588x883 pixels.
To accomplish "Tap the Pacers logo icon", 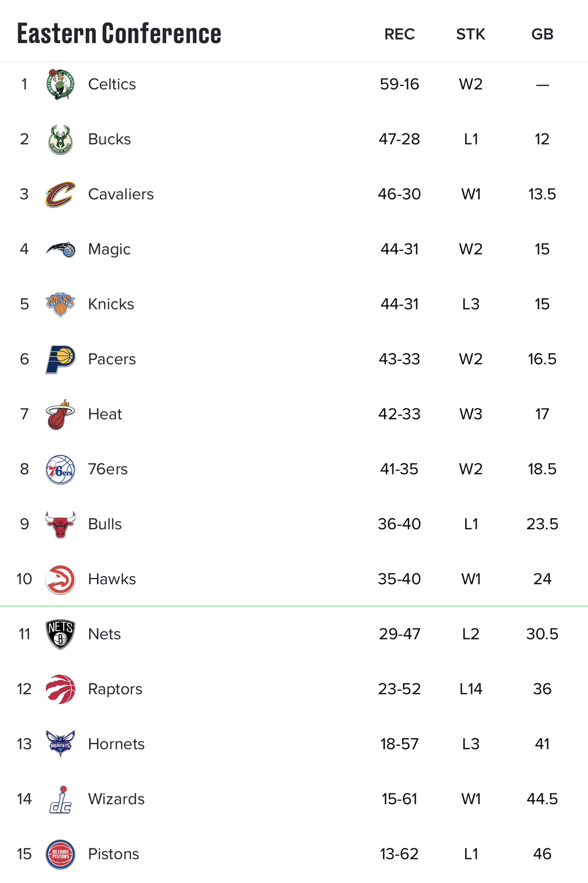I will click(60, 359).
